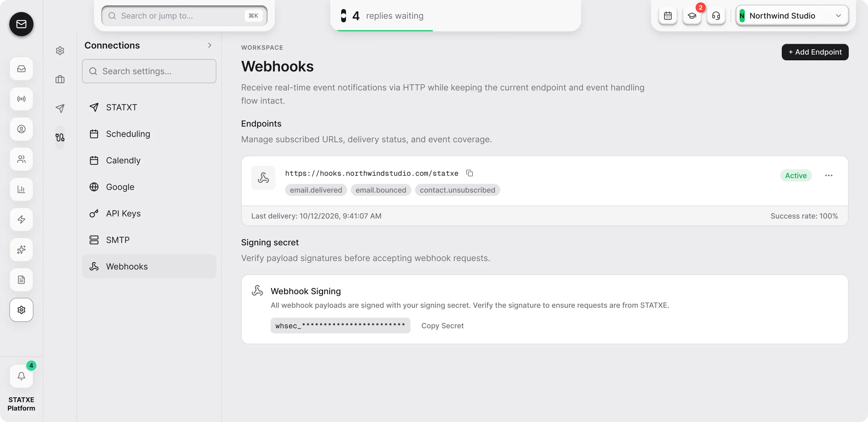This screenshot has height=422, width=868.
Task: Open the broadcast signal icon
Action: pos(21,99)
